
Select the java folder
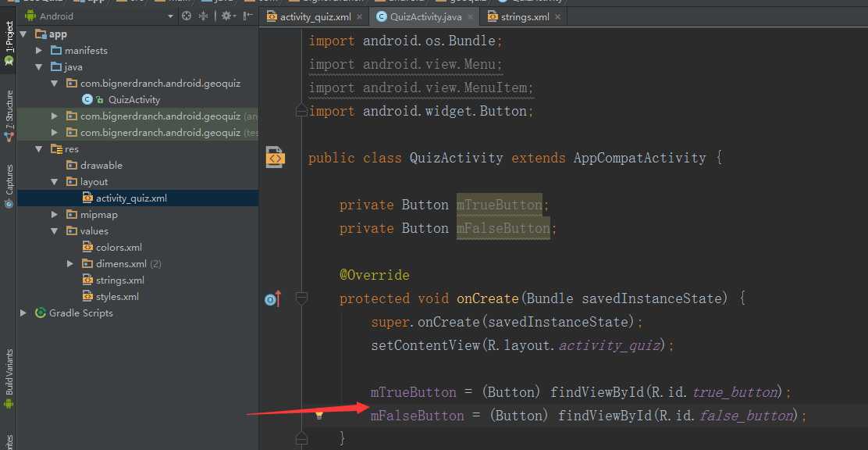click(138, 67)
